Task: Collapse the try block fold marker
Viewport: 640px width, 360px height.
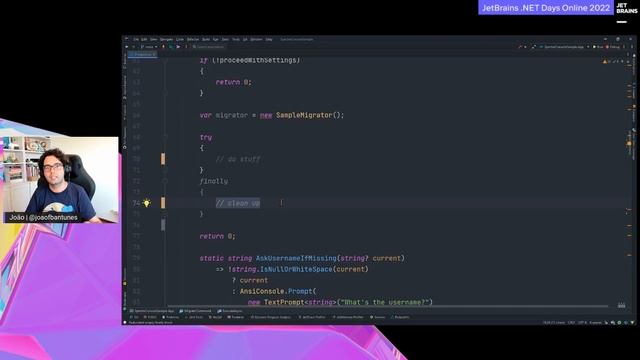Action: (x=165, y=137)
